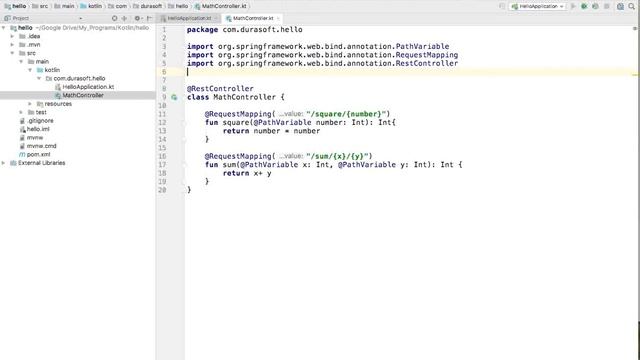
Task: Select mvnw file in tree
Action: (x=31, y=138)
